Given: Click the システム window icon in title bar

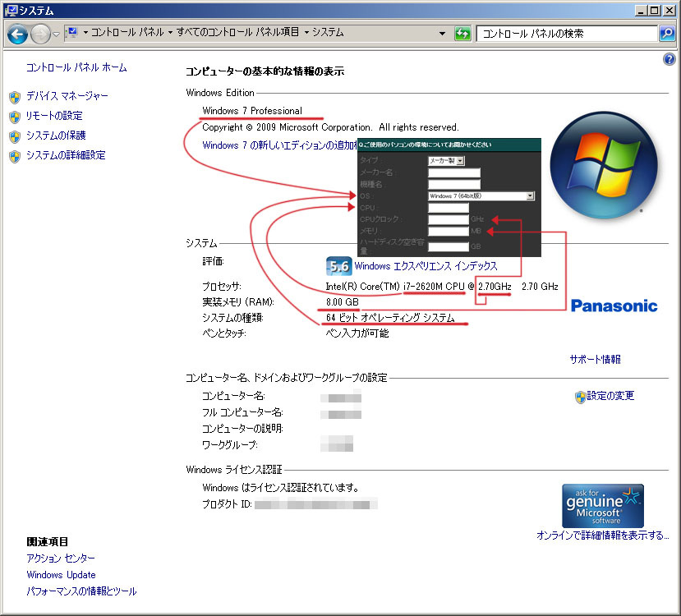Looking at the screenshot, I should coord(11,11).
